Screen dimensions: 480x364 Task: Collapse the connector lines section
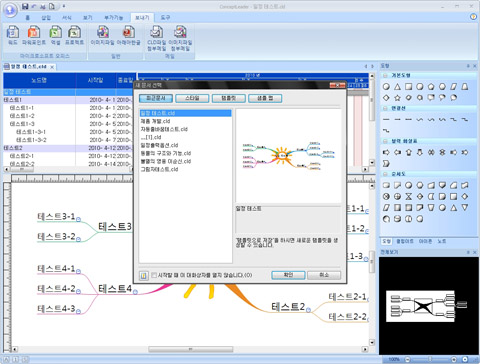pos(385,108)
